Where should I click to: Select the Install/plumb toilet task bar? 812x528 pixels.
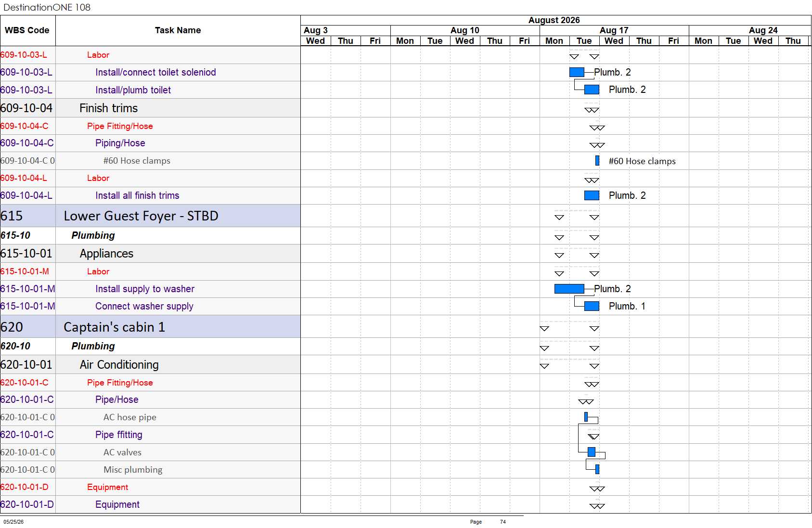pyautogui.click(x=592, y=90)
